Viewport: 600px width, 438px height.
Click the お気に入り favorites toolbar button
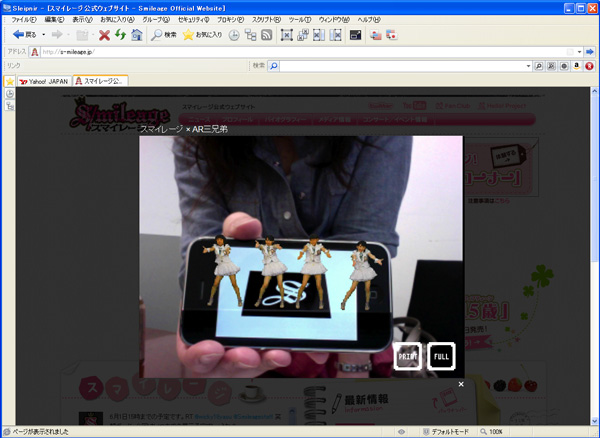[x=202, y=35]
